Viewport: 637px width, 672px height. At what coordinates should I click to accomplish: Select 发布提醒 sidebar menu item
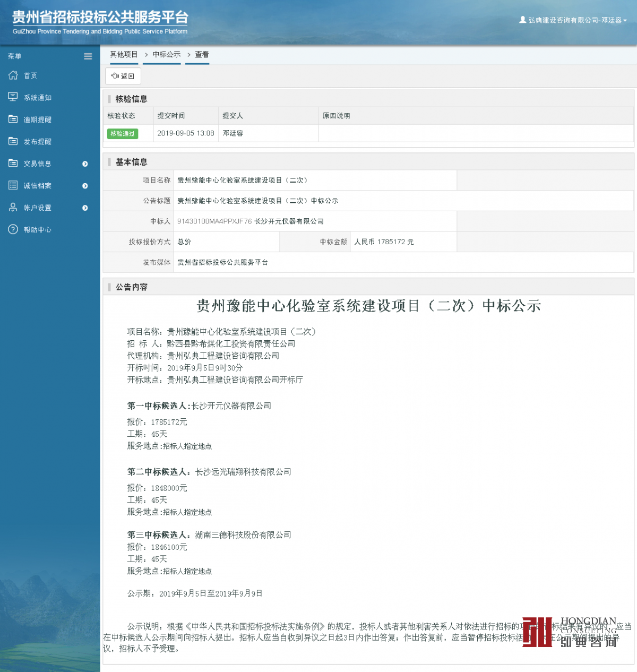[38, 142]
